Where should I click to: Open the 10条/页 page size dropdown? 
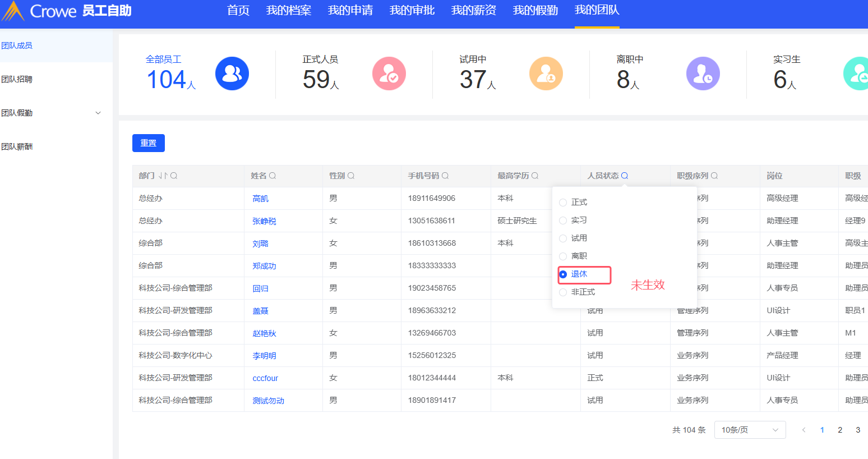tap(750, 430)
